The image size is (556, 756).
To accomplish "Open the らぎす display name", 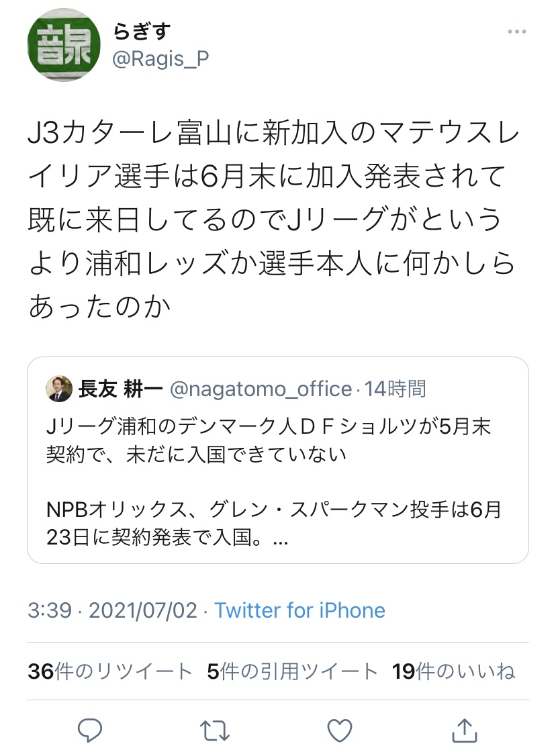I will pos(141,32).
